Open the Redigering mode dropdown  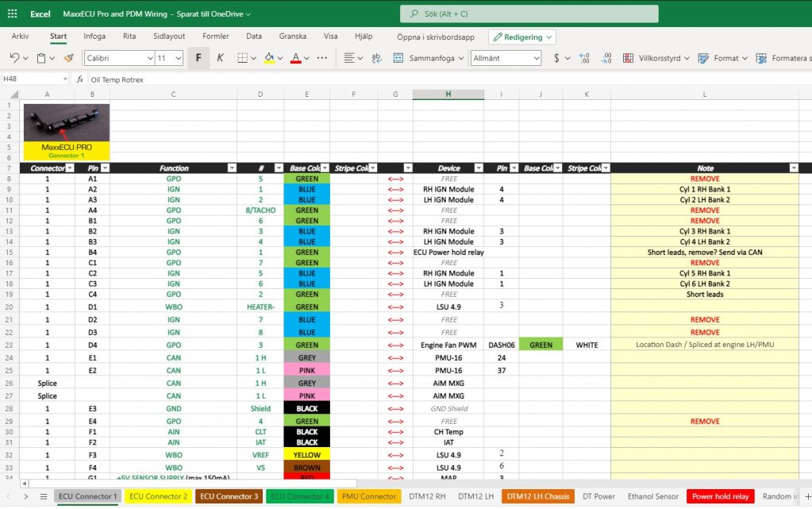[x=522, y=37]
